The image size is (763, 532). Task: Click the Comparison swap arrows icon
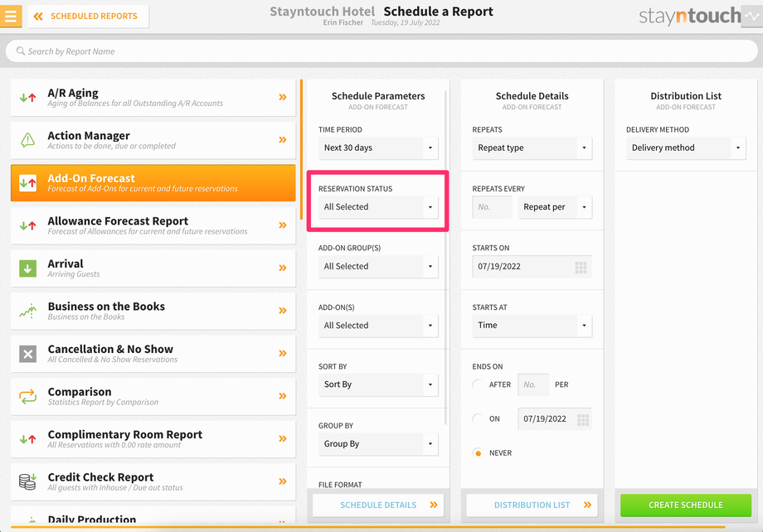[x=27, y=396]
